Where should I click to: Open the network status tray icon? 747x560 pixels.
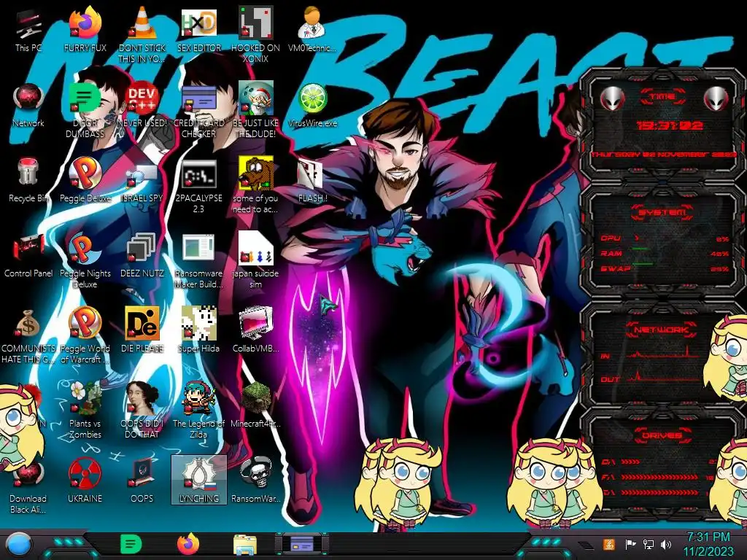coord(648,544)
